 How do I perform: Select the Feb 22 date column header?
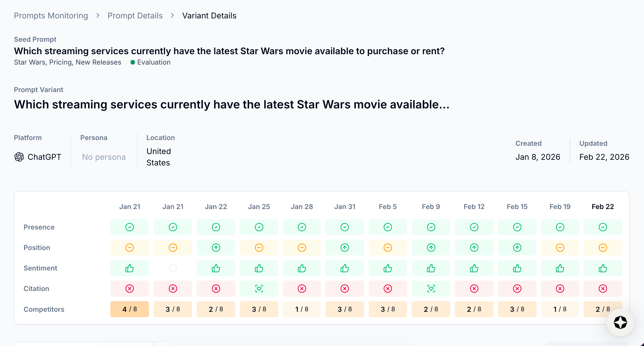[602, 207]
